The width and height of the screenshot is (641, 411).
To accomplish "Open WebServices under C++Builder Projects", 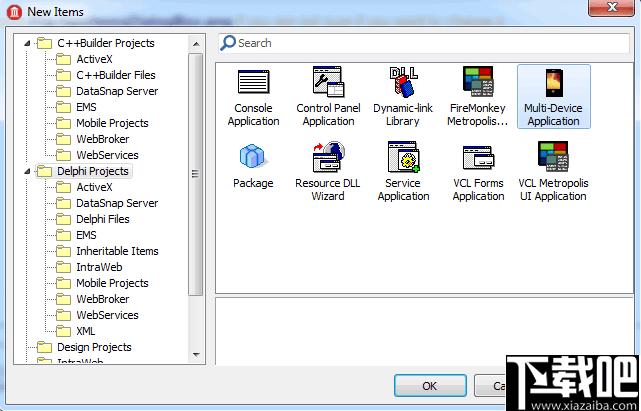I will tap(97, 155).
